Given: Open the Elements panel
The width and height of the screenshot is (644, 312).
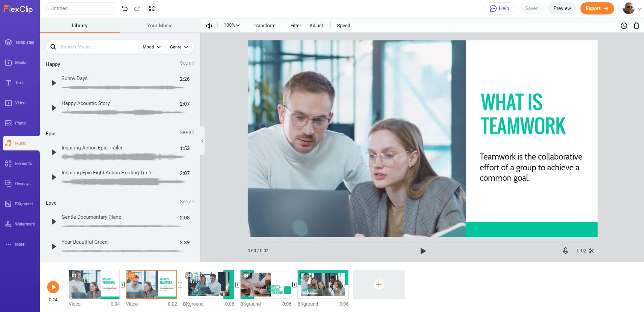Looking at the screenshot, I should click(20, 163).
